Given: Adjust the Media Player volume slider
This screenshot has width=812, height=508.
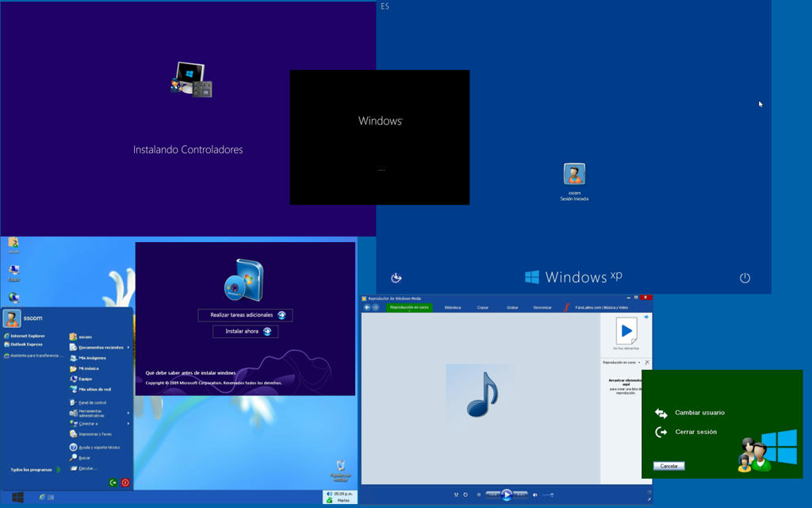Looking at the screenshot, I should [x=549, y=495].
